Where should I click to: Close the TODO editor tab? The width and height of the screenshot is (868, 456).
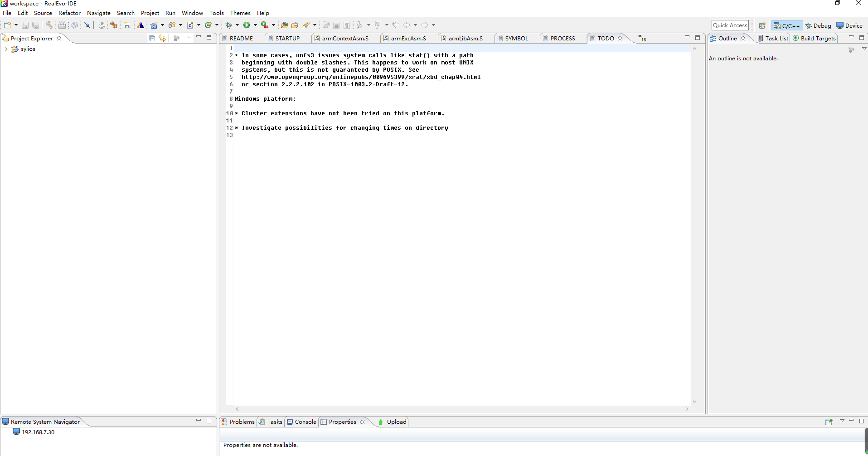[x=620, y=38]
